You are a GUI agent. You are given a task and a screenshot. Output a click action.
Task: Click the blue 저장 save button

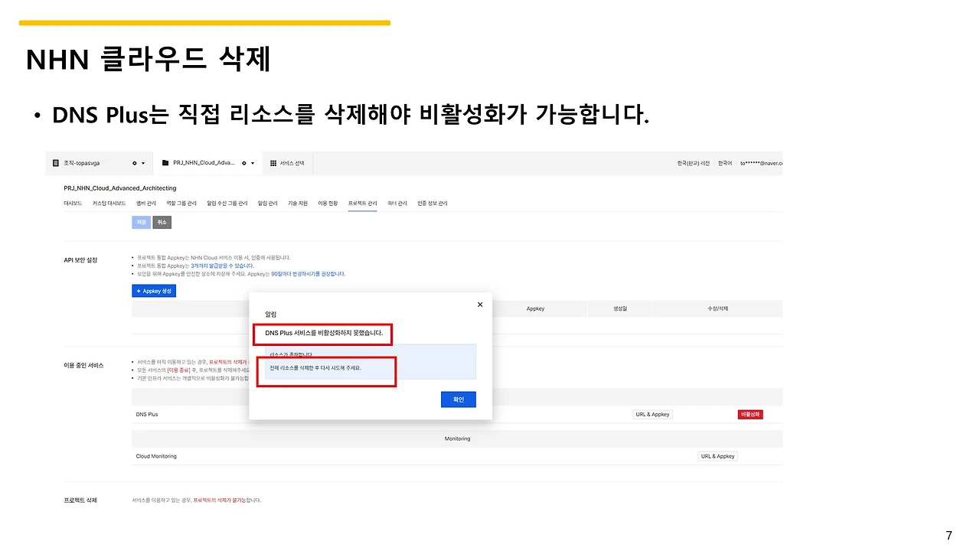[x=141, y=222]
